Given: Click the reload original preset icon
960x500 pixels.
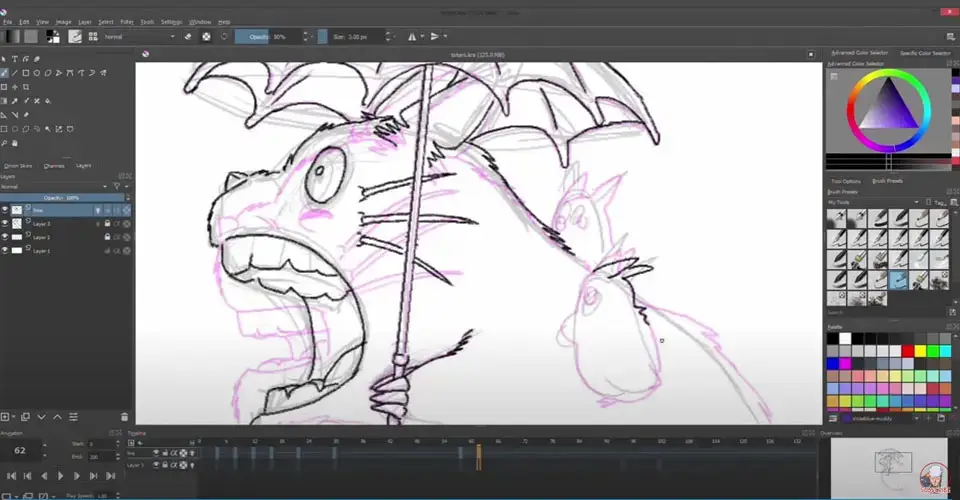Looking at the screenshot, I should pyautogui.click(x=224, y=37).
